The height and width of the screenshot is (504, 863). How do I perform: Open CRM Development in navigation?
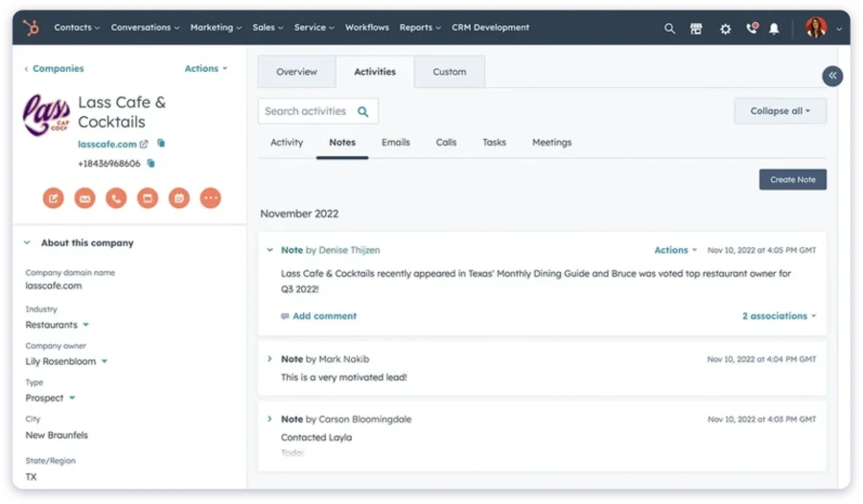490,28
